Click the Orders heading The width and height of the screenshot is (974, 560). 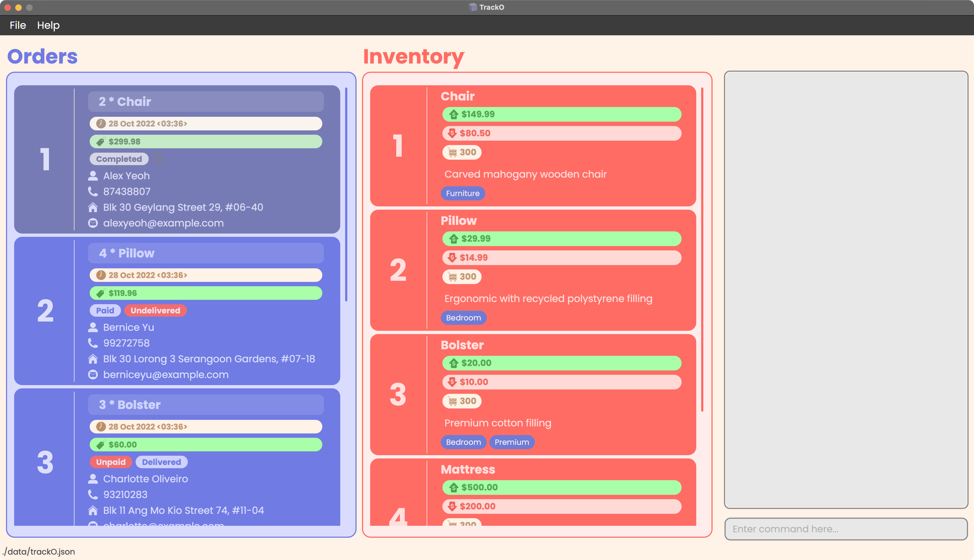tap(42, 56)
